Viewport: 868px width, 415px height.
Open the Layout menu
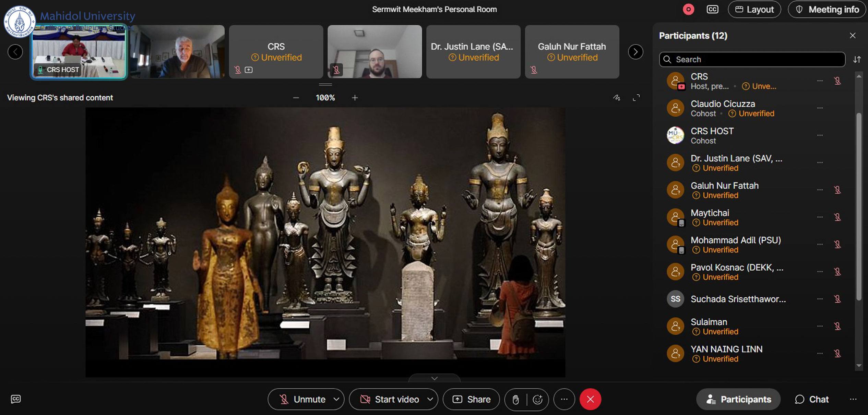click(x=754, y=9)
